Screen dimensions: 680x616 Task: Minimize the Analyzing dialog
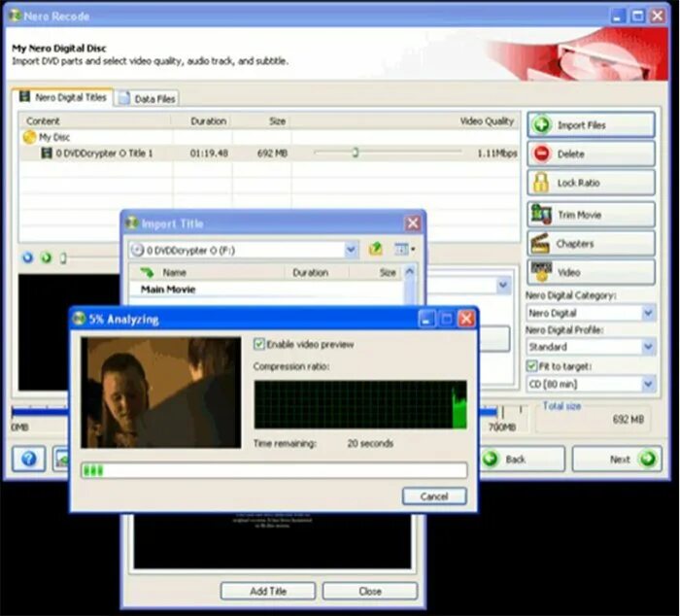click(426, 320)
